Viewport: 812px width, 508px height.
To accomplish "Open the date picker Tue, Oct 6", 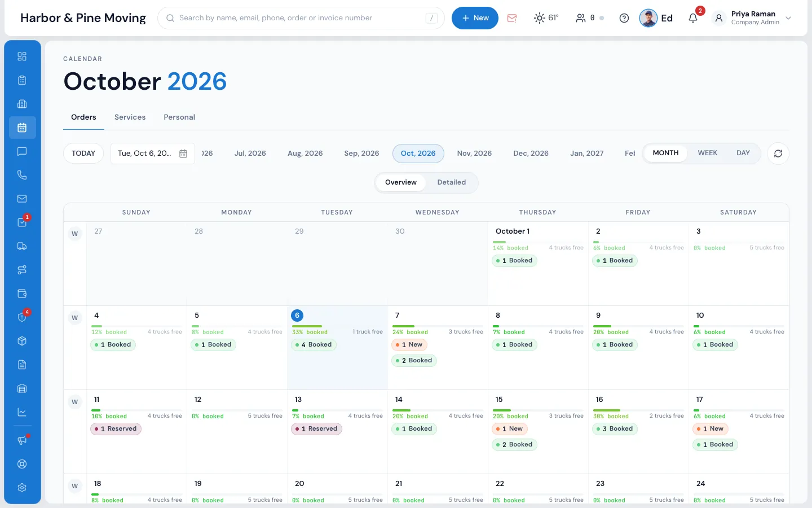I will coord(153,154).
